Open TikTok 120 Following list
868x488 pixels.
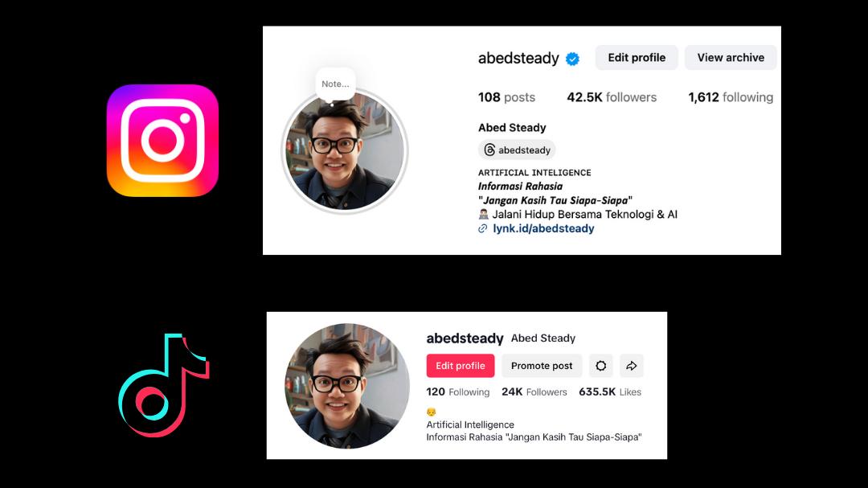click(x=458, y=392)
